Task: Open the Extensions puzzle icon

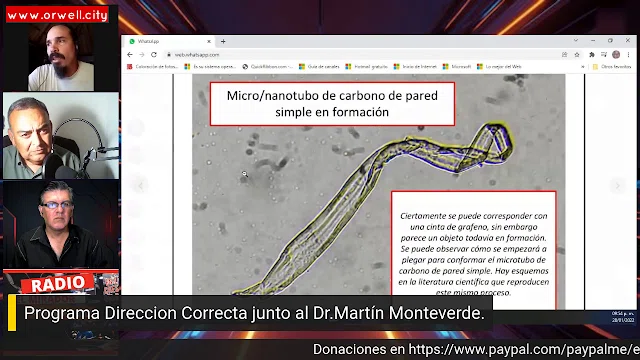Action: tap(592, 55)
